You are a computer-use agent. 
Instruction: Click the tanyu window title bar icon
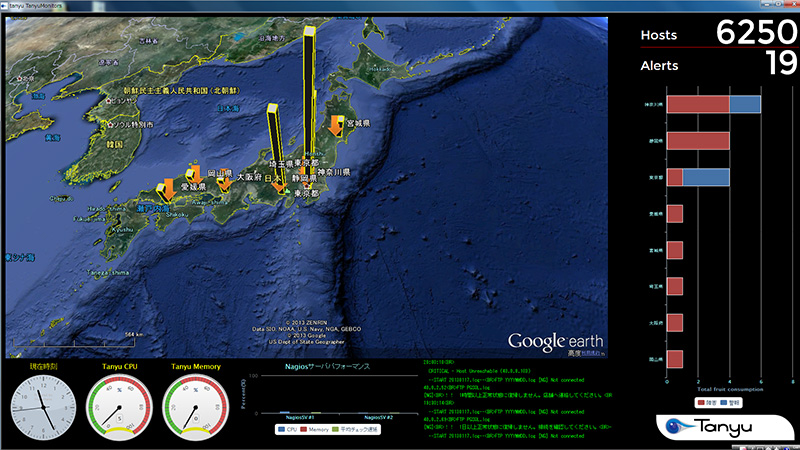(x=4, y=6)
